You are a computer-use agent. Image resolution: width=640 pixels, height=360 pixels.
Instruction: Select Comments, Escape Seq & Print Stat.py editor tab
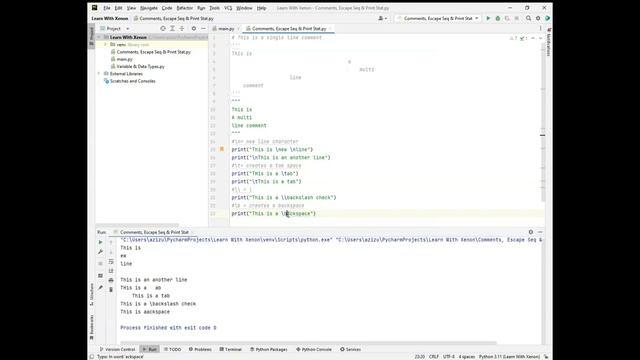click(289, 29)
